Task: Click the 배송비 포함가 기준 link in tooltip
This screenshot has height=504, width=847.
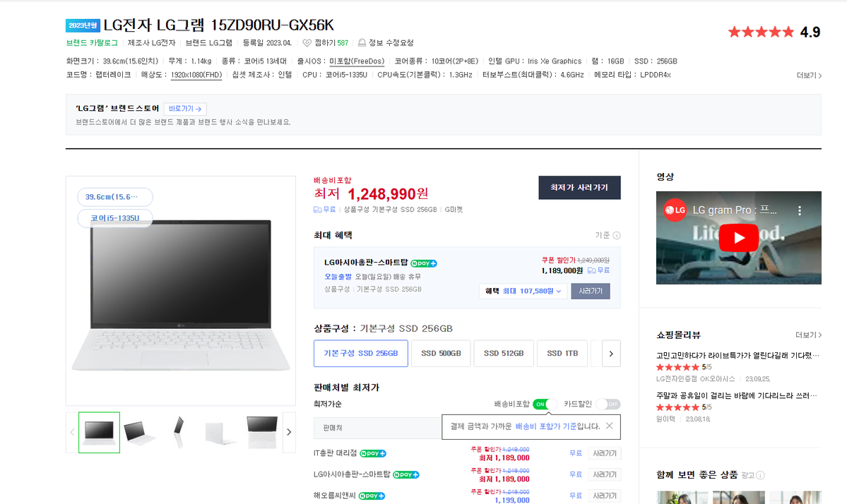Action: click(x=546, y=426)
